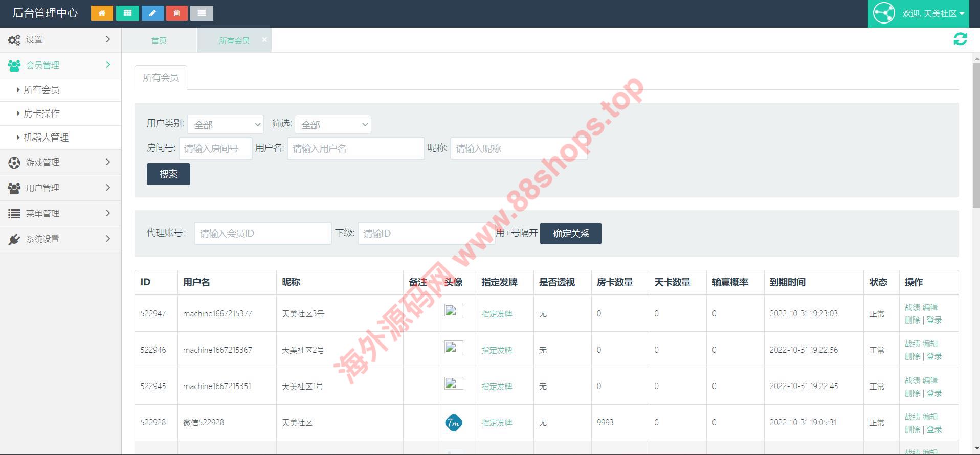Image resolution: width=980 pixels, height=455 pixels.
Task: Click the red trash delete icon
Action: pos(177,13)
